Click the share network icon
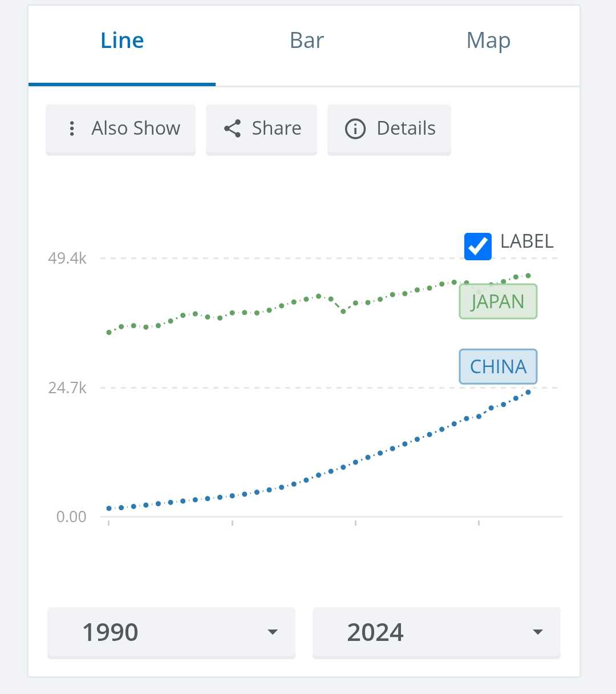 (x=232, y=128)
